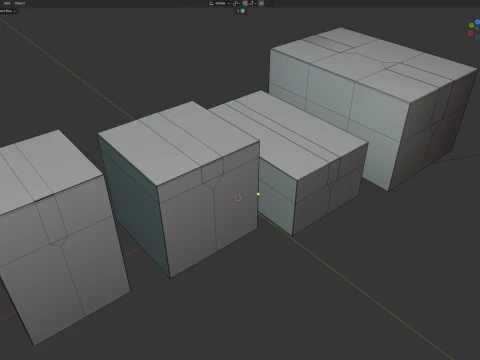Toggle the proportional editing button

click(x=261, y=3)
